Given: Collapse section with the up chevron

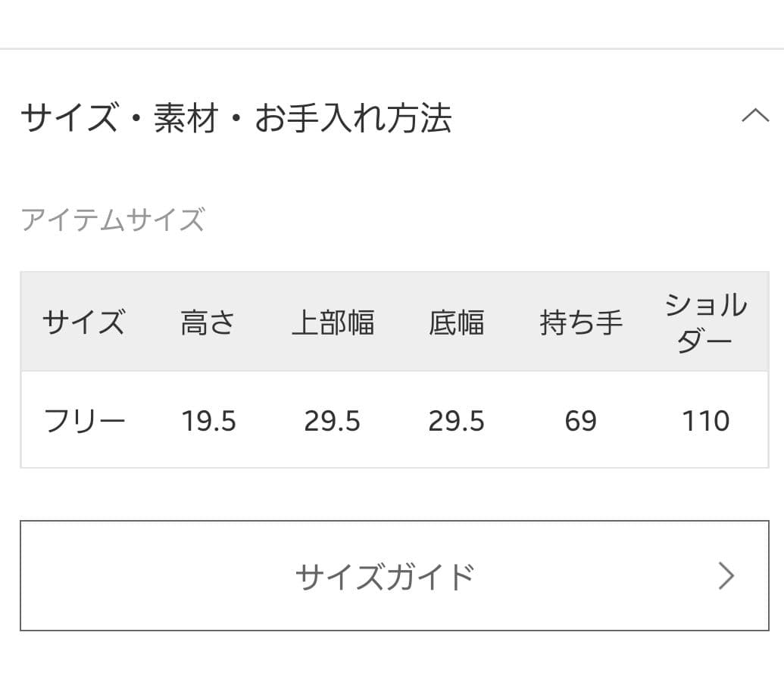Looking at the screenshot, I should 754,117.
